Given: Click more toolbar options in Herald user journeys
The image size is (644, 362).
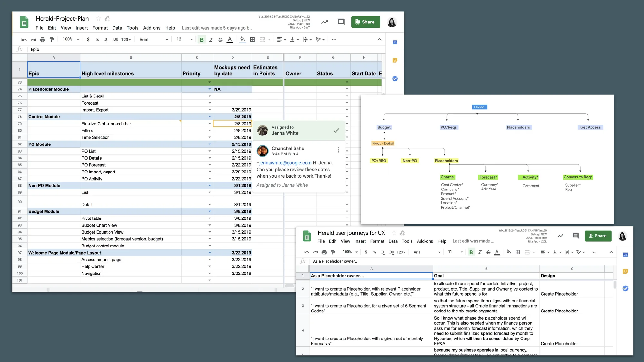Looking at the screenshot, I should point(593,252).
